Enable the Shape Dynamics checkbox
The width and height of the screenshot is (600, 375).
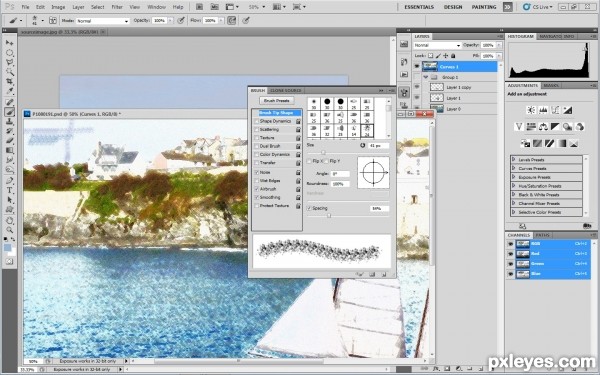257,121
